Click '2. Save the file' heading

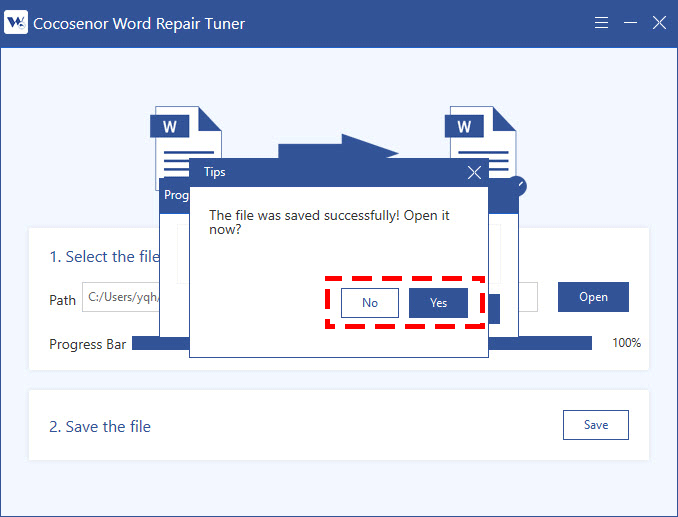tap(100, 427)
